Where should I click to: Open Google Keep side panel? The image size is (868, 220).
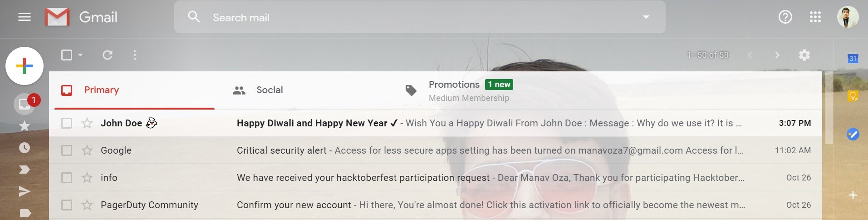click(x=853, y=96)
